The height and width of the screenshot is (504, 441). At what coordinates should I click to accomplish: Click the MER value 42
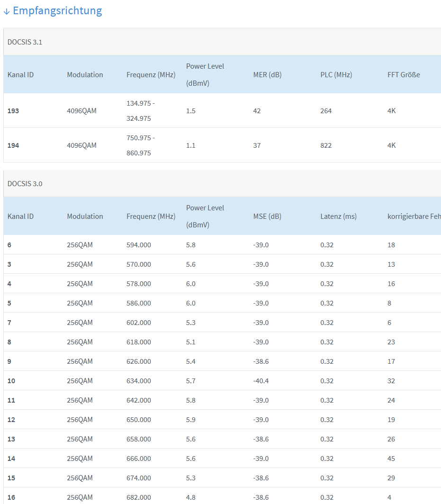257,111
